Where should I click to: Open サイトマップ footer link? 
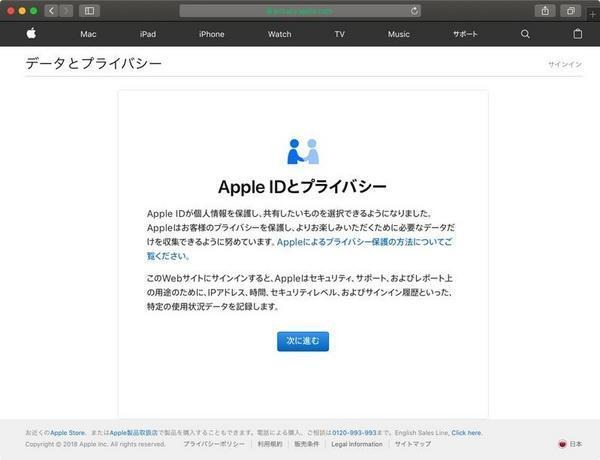[413, 444]
